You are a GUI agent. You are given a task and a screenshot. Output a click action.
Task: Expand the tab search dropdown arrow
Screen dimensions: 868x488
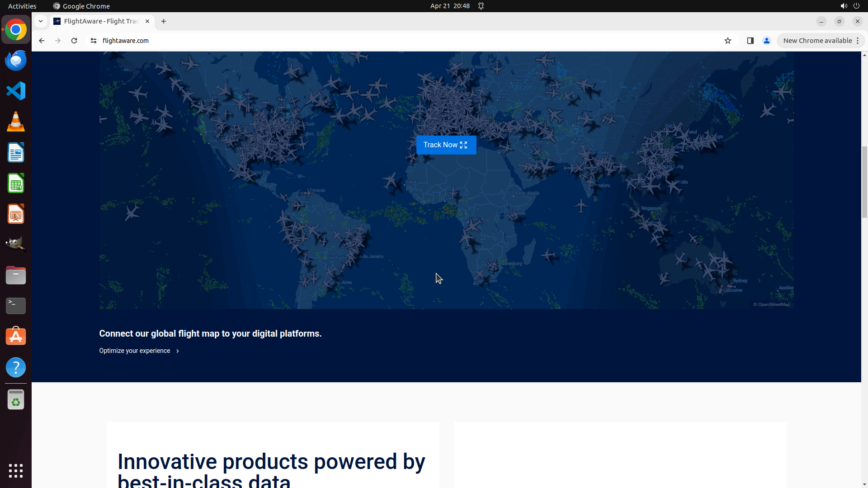pyautogui.click(x=41, y=21)
